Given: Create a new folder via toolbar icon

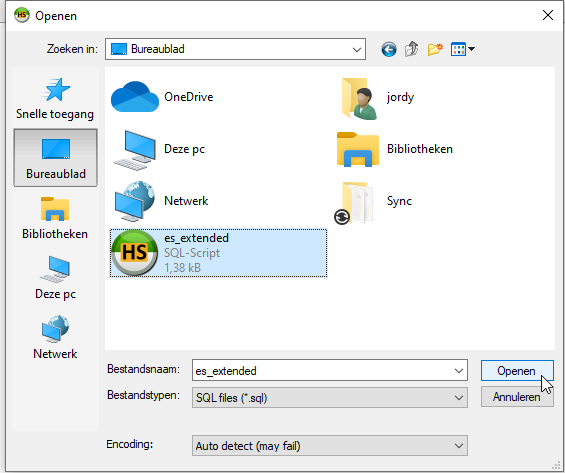Looking at the screenshot, I should (x=435, y=49).
